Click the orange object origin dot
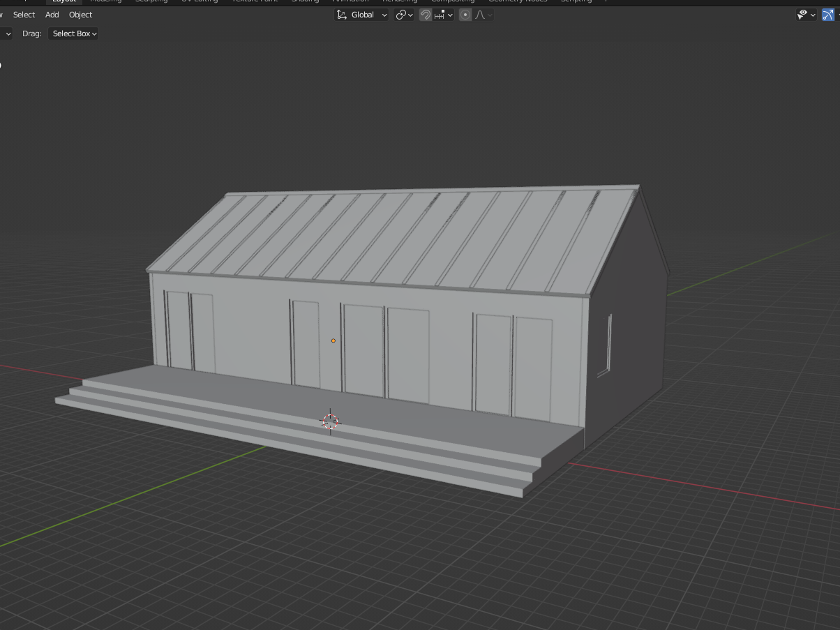Screen dimensions: 840x630 click(x=333, y=340)
